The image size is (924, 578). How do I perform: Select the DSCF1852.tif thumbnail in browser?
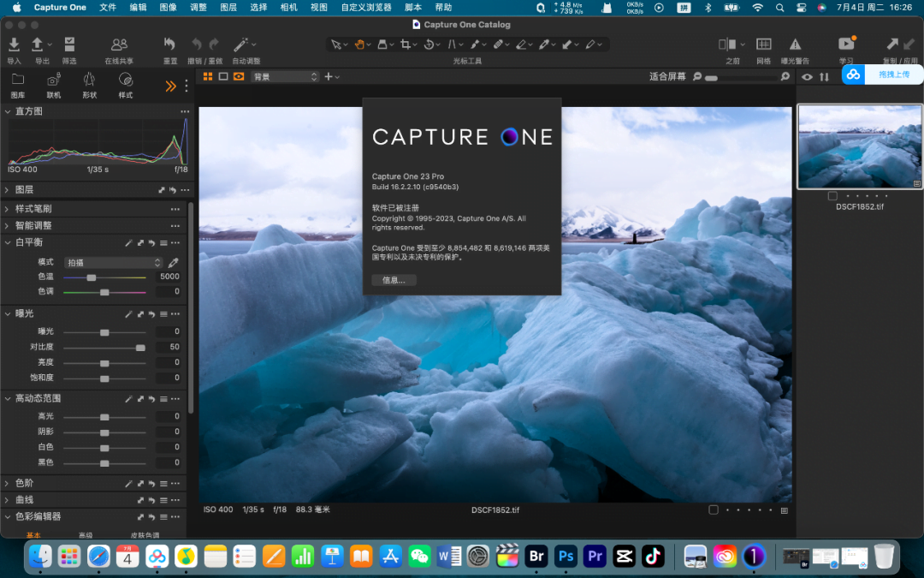click(860, 147)
